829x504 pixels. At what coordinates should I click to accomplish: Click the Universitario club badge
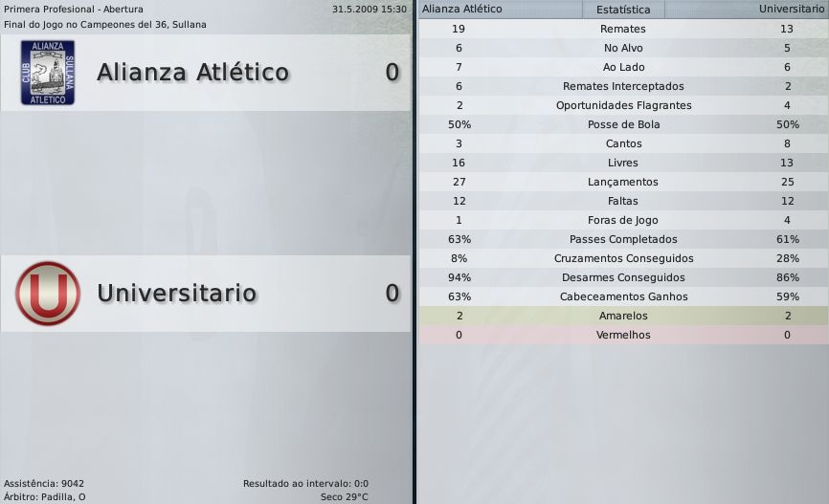click(47, 293)
